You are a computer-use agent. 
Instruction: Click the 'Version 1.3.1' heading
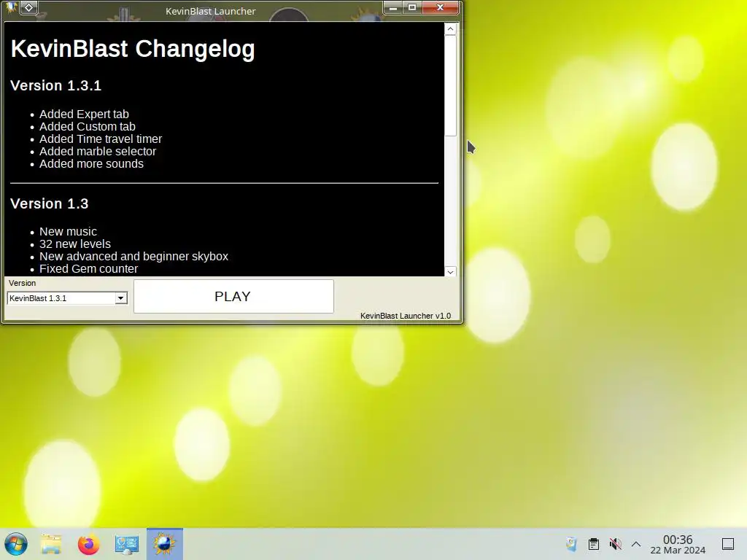55,86
